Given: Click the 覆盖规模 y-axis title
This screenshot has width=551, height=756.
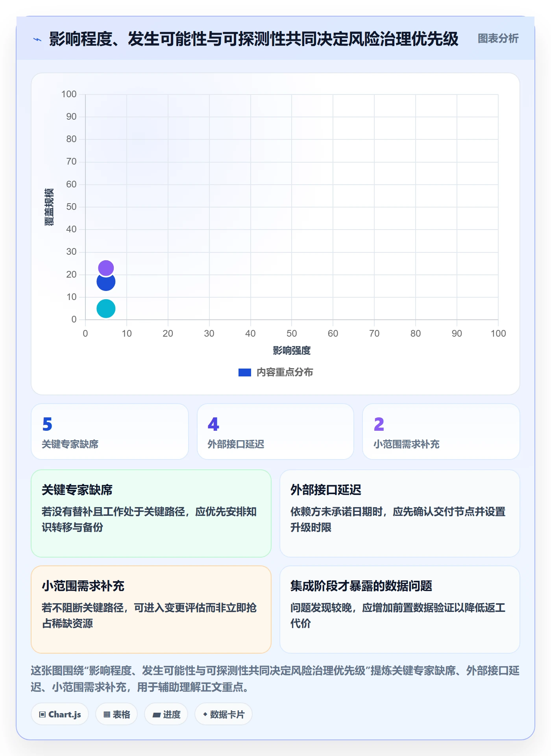Looking at the screenshot, I should (49, 207).
